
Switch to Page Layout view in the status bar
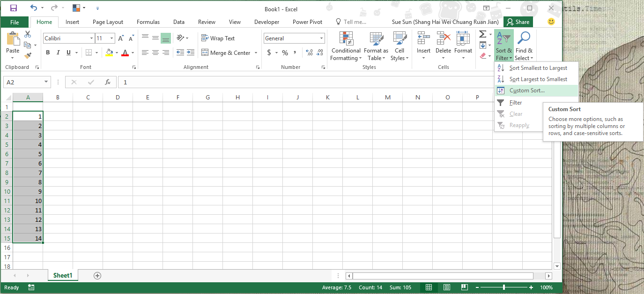point(446,287)
